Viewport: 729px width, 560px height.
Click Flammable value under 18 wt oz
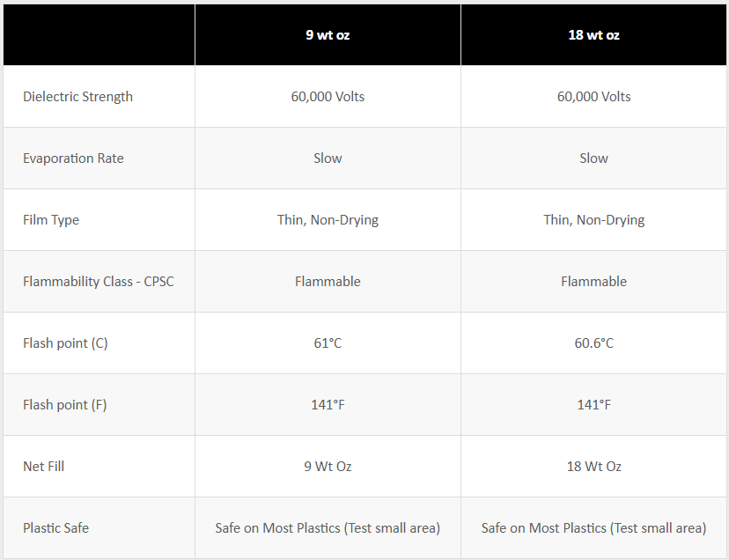coord(593,282)
